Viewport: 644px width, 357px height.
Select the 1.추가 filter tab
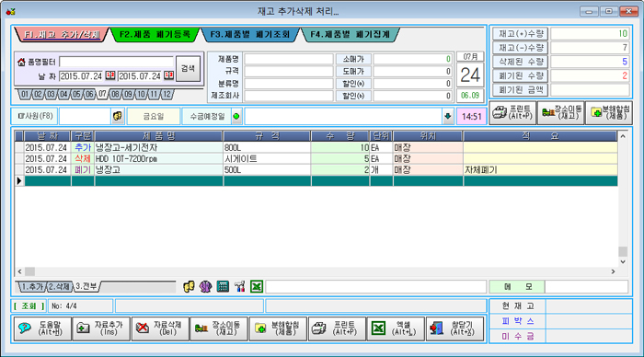pyautogui.click(x=32, y=287)
